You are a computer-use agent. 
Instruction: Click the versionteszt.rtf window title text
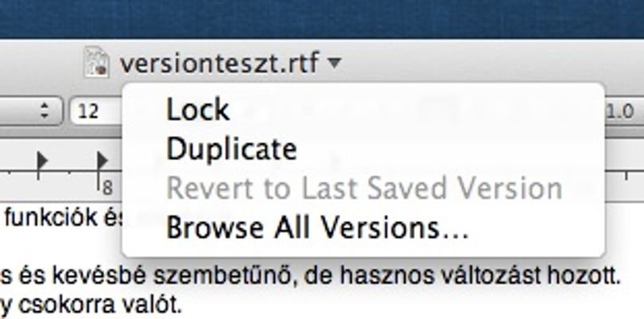point(219,63)
